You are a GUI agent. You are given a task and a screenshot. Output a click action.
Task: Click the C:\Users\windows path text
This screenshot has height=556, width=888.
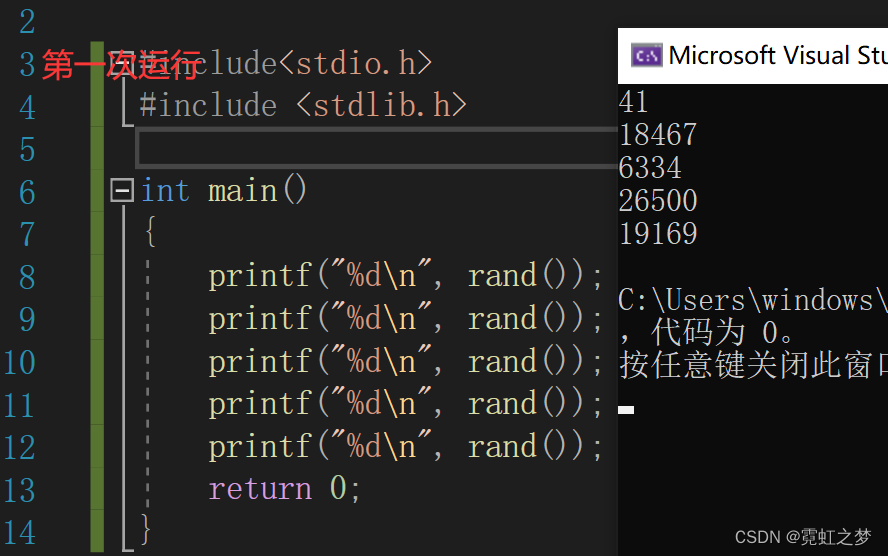[x=753, y=300]
